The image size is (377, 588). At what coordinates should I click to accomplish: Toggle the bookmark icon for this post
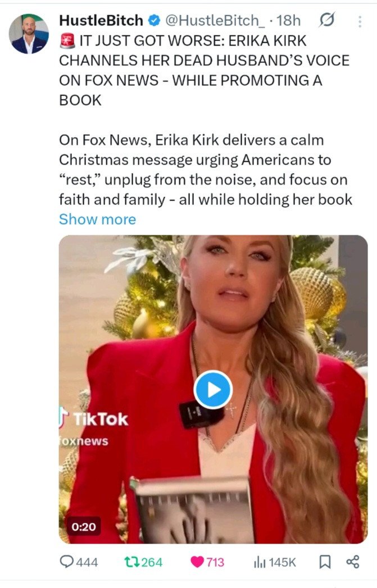pyautogui.click(x=324, y=562)
